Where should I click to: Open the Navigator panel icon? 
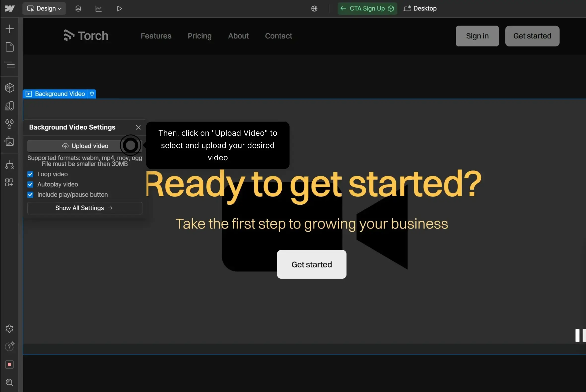pyautogui.click(x=9, y=65)
